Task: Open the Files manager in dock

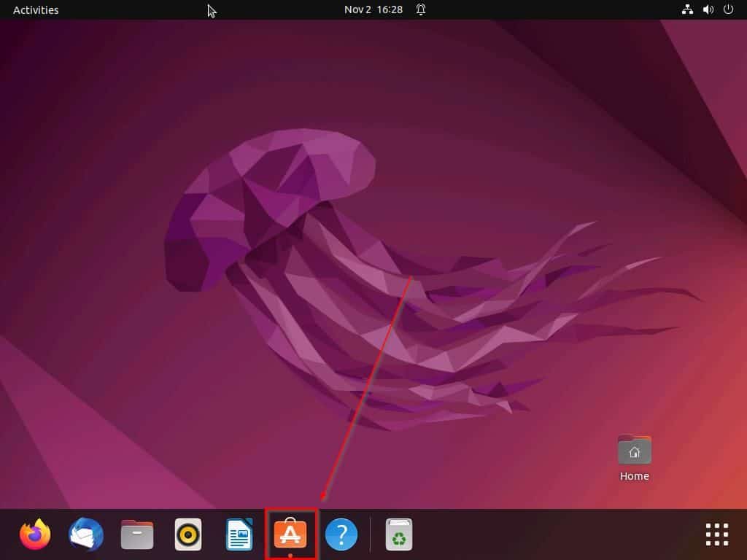Action: pyautogui.click(x=137, y=534)
